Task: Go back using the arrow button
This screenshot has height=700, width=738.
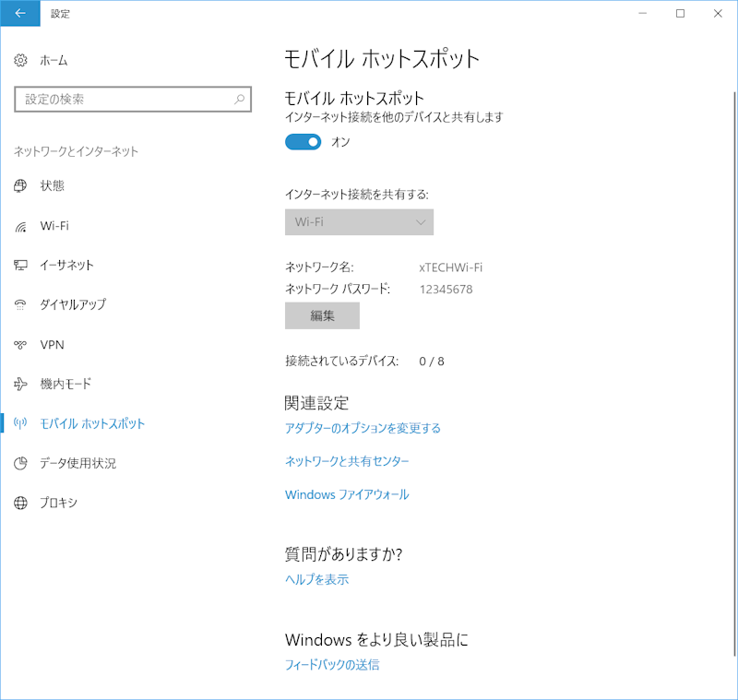Action: click(20, 14)
